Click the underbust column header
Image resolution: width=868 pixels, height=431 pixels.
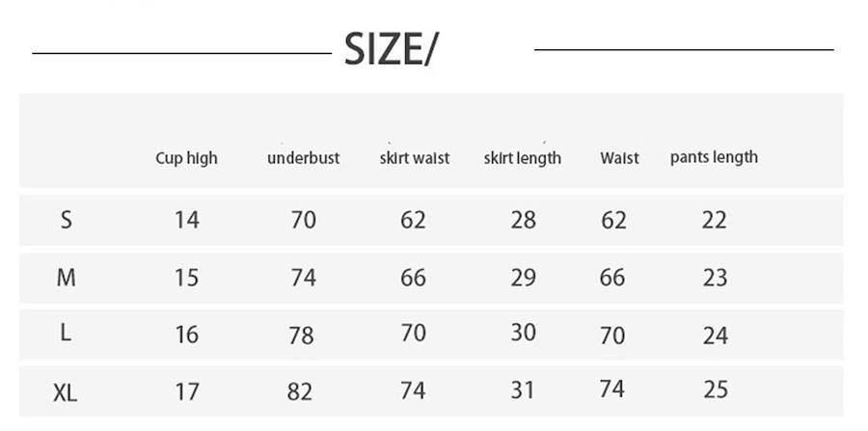(303, 158)
